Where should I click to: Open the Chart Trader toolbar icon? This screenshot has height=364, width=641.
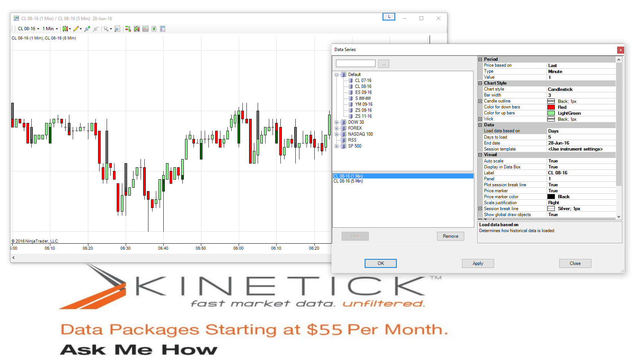tap(128, 29)
